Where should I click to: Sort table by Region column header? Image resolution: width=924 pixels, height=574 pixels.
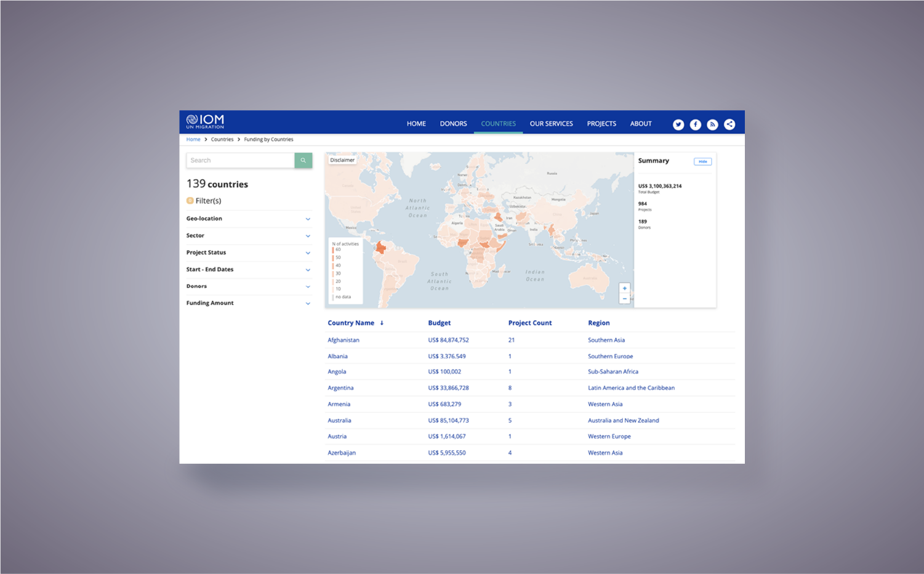pyautogui.click(x=599, y=323)
